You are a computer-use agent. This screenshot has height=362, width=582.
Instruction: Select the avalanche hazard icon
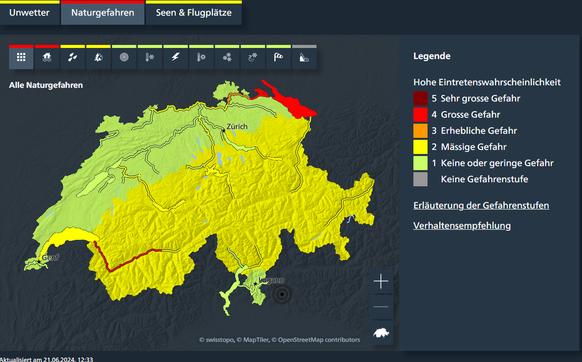tap(304, 57)
